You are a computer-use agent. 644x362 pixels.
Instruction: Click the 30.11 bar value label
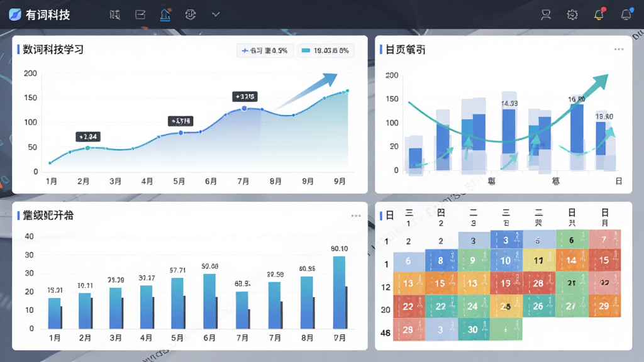(85, 285)
